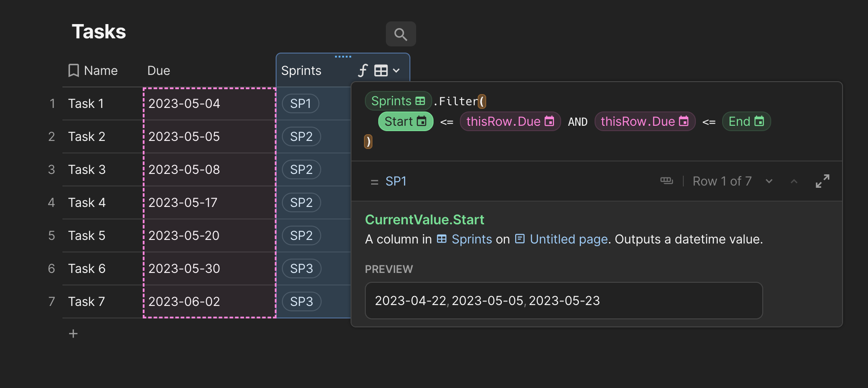Click the End column chip in formula

click(x=746, y=122)
